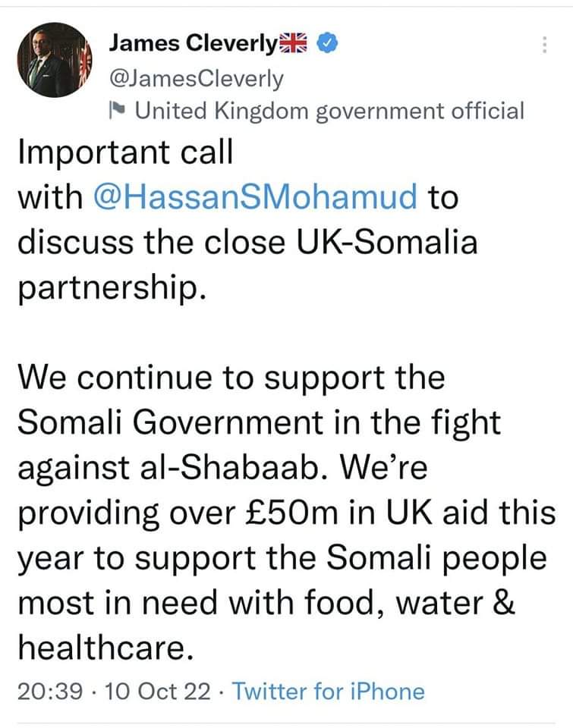Click the words Important call
Viewport: 573px width, 728px height.
pyautogui.click(x=125, y=152)
